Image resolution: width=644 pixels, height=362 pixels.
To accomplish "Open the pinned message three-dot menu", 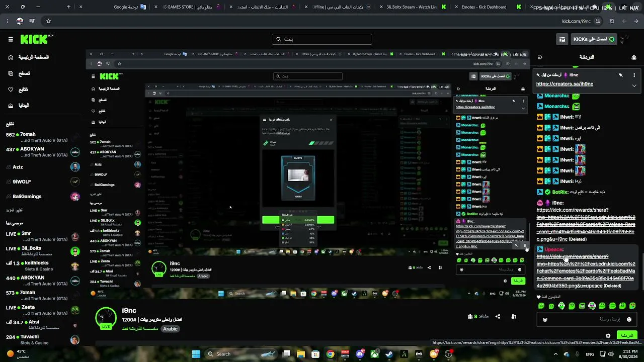I will (x=634, y=75).
